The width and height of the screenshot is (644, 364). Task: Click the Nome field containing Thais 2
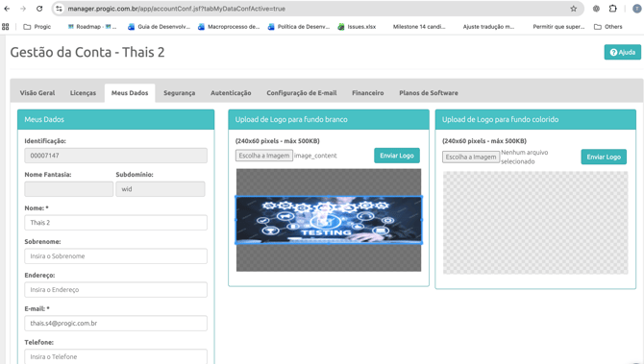(x=115, y=223)
